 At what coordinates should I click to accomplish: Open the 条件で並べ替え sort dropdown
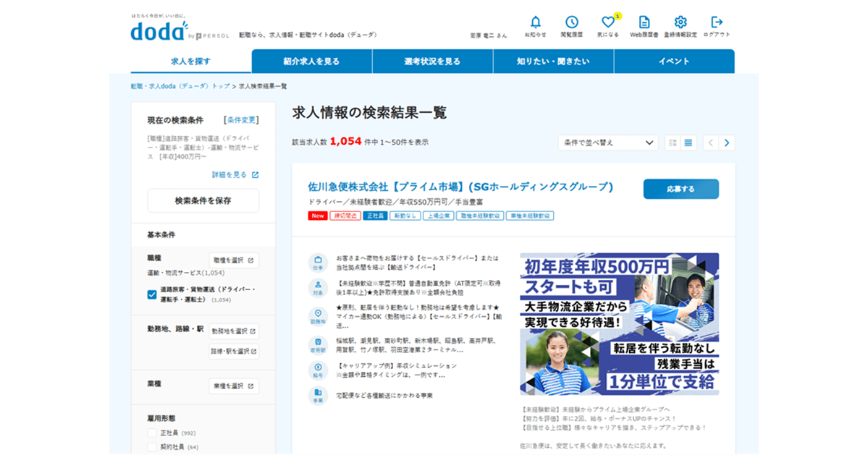coord(608,143)
